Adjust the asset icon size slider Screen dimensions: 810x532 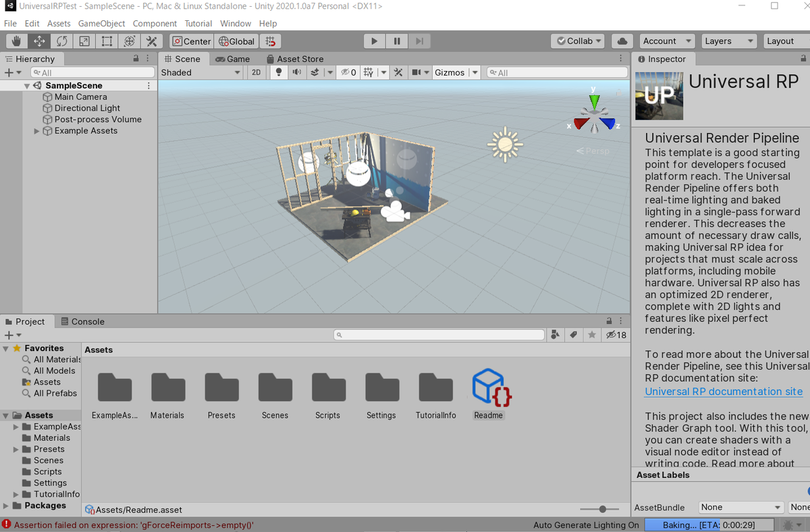click(x=603, y=509)
